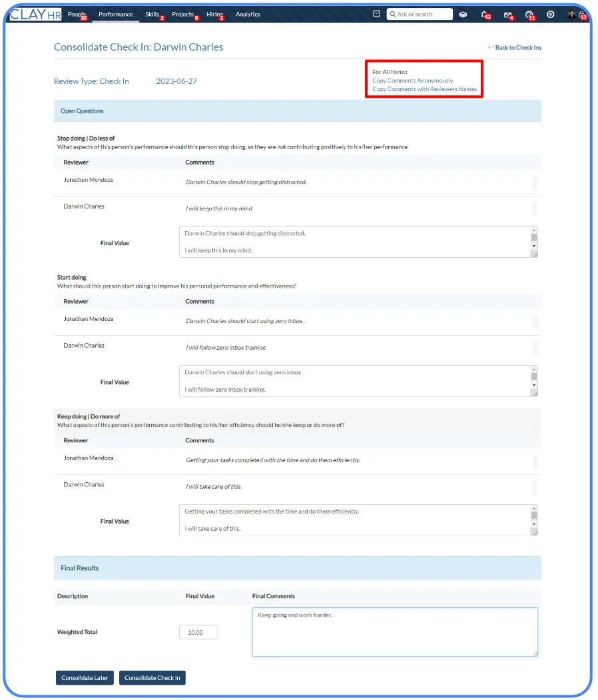Click the Stop doing Final Value textarea

[358, 242]
